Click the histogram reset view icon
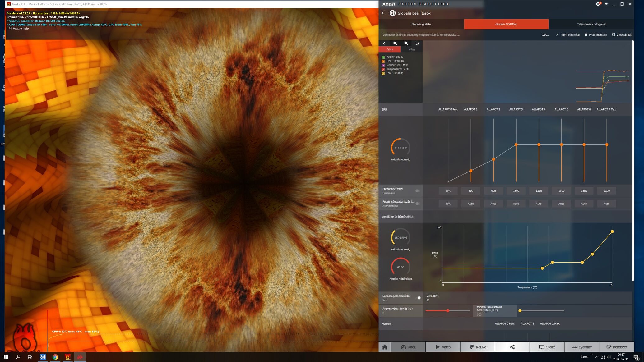644x362 pixels. [x=417, y=44]
